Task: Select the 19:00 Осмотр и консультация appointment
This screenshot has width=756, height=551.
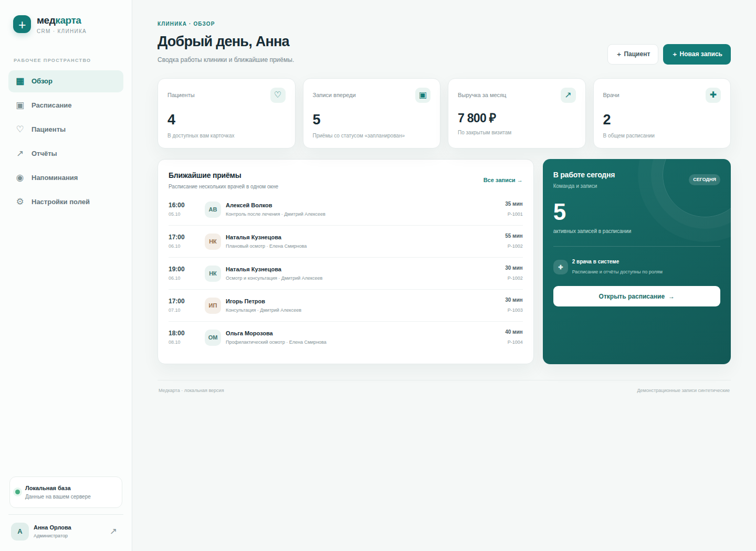Action: tap(345, 273)
